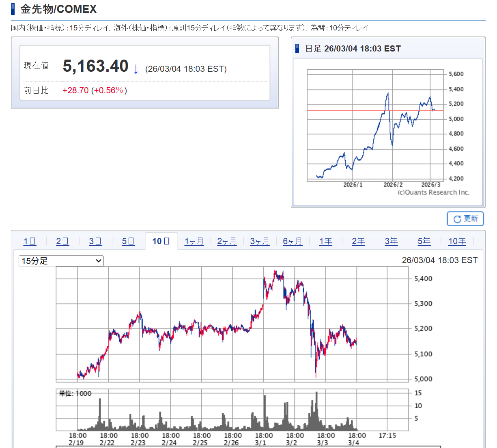Screen dimensions: 497x448
Task: Select the 2日 period tab
Action: tap(62, 242)
